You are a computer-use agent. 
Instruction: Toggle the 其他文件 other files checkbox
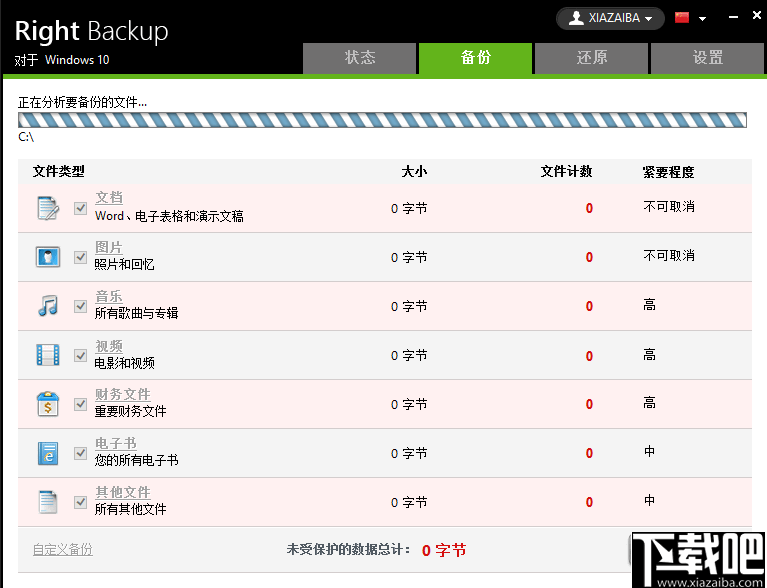point(81,502)
